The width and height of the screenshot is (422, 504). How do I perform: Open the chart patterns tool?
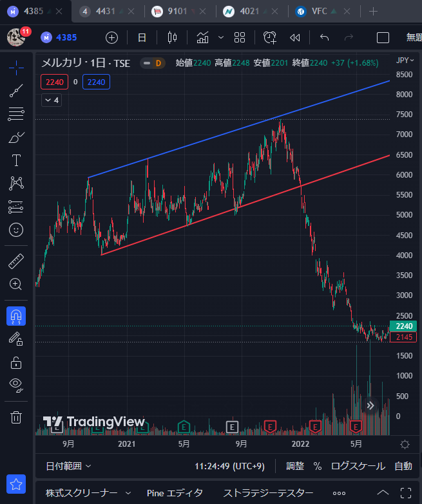click(x=16, y=183)
